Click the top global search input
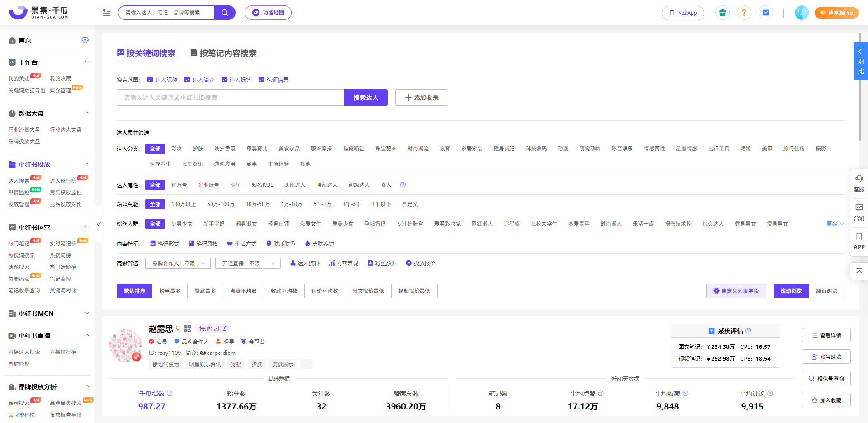Viewport: 868px width, 423px height. point(166,13)
